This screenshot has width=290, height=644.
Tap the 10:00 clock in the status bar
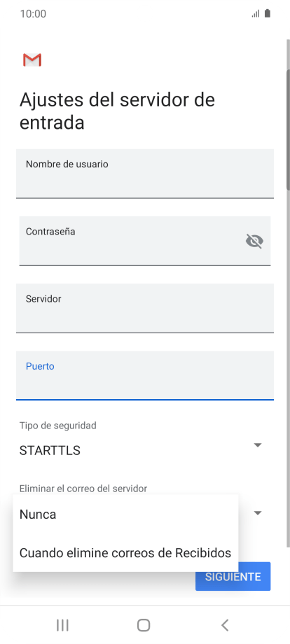[x=33, y=14]
